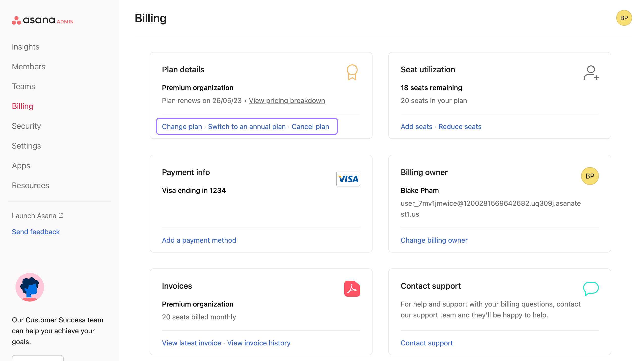This screenshot has height=361, width=644.
Task: Click the name Blake Pham
Action: tap(420, 190)
